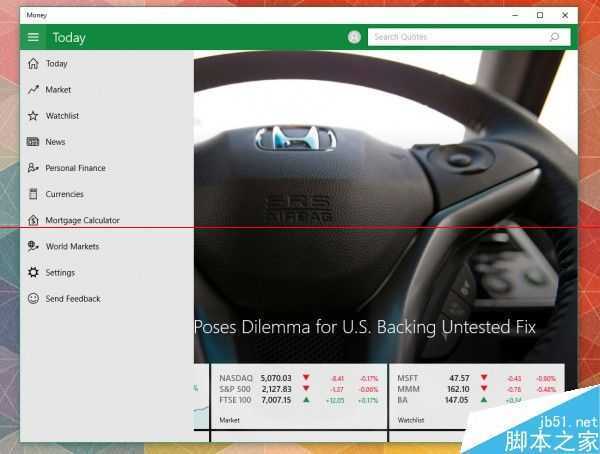The height and width of the screenshot is (454, 600).
Task: Click the MSFT red down arrow
Action: pos(484,377)
